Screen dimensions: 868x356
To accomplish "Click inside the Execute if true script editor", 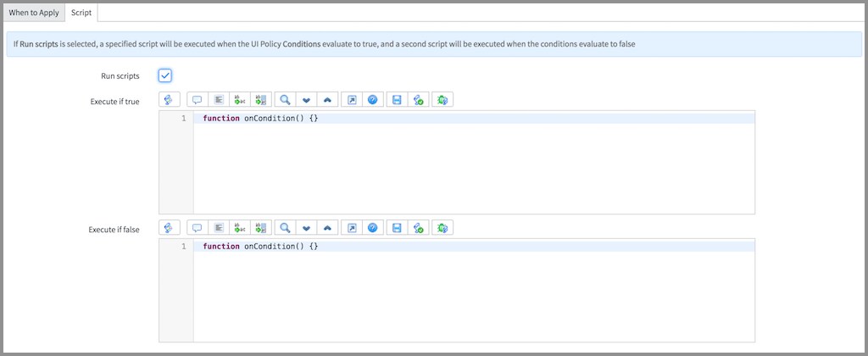I will [457, 162].
